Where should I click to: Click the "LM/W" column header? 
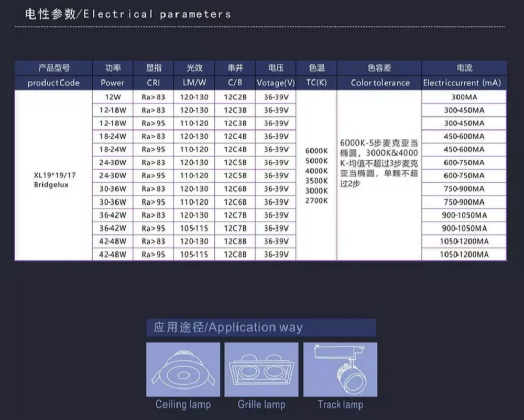point(194,82)
